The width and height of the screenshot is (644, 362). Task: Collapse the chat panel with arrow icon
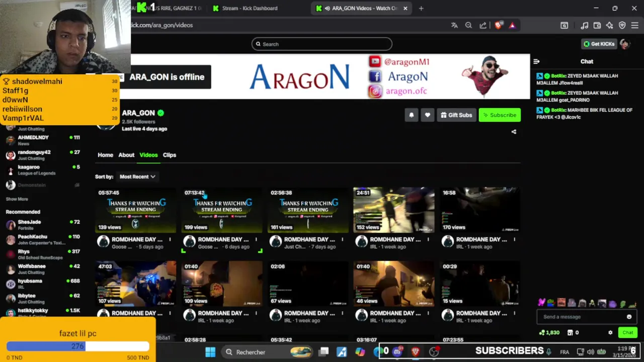(x=536, y=61)
